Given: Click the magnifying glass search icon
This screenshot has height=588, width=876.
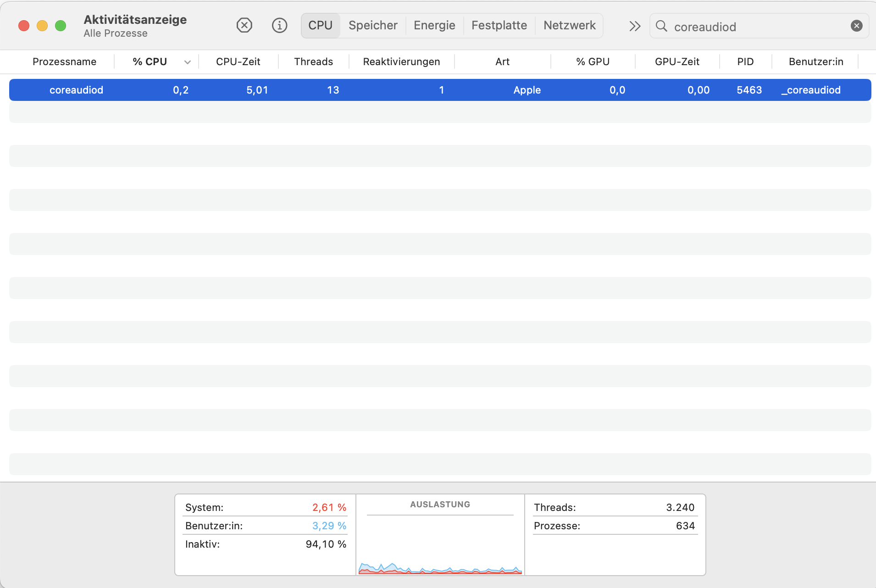Looking at the screenshot, I should (661, 26).
